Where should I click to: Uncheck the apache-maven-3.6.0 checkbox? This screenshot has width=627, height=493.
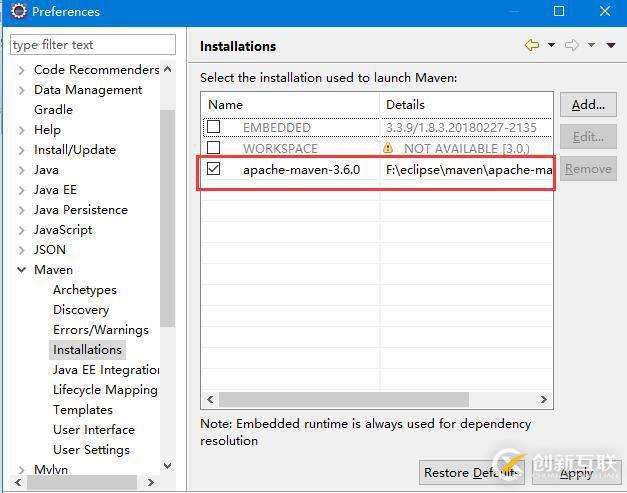pos(214,168)
